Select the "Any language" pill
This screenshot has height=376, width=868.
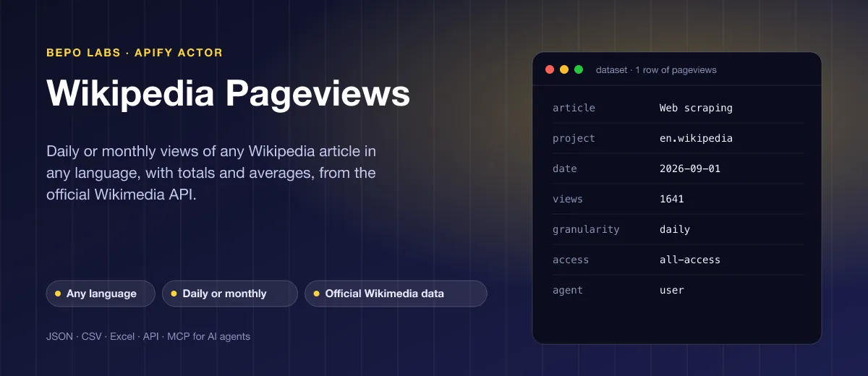coord(101,294)
